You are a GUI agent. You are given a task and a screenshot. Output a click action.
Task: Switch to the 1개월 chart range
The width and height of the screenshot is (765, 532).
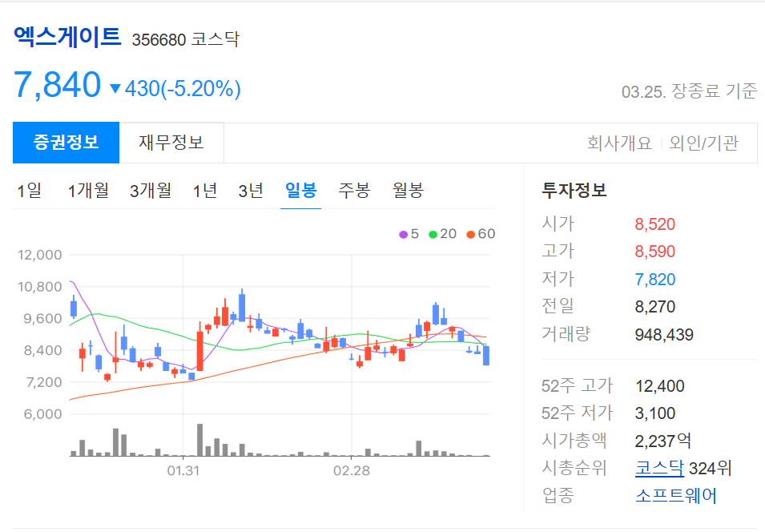(88, 190)
